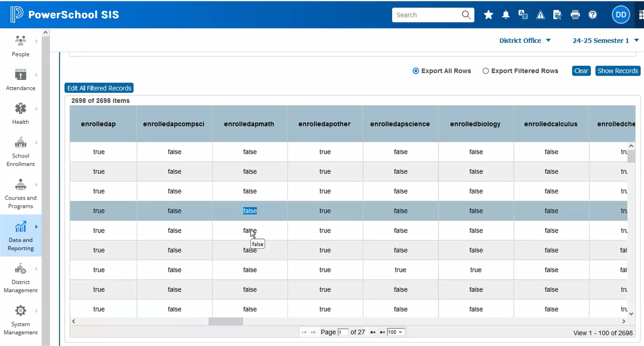Open the page size 100 dropdown
The width and height of the screenshot is (644, 346).
pyautogui.click(x=395, y=332)
